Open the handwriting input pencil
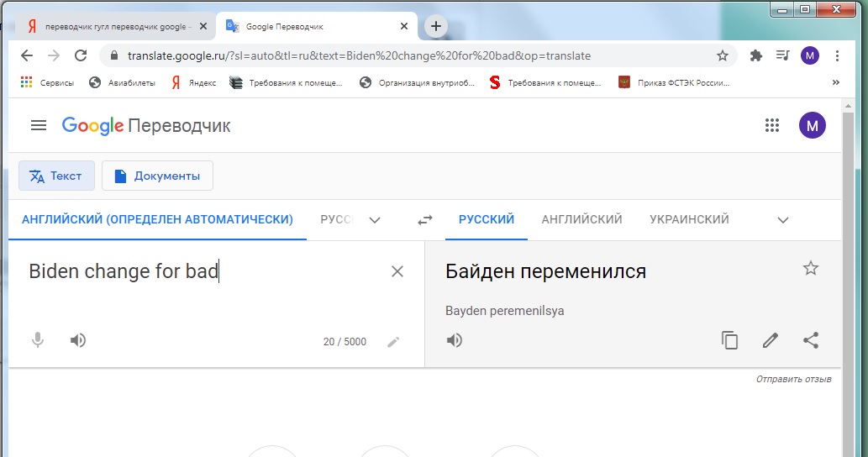The width and height of the screenshot is (868, 457). (x=393, y=342)
